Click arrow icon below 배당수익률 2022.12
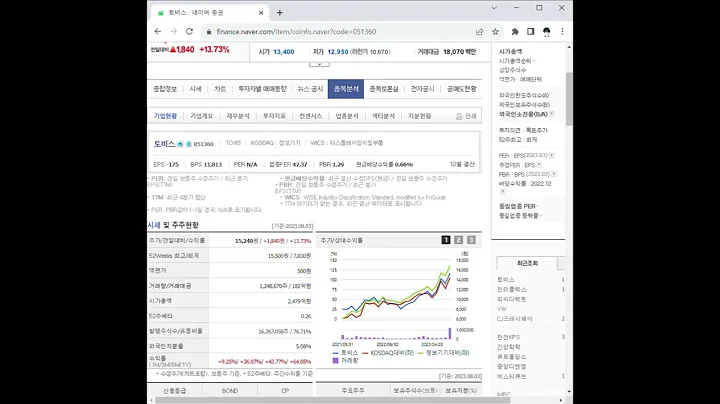This screenshot has width=720, height=404. click(x=503, y=191)
